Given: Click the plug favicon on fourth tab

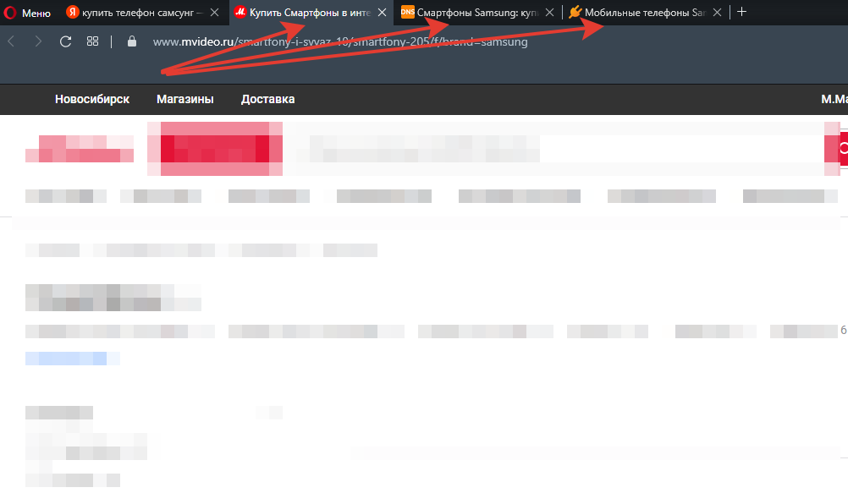Looking at the screenshot, I should [x=575, y=12].
